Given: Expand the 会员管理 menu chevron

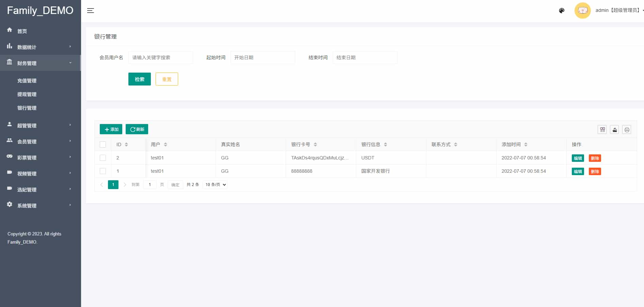Looking at the screenshot, I should 70,141.
